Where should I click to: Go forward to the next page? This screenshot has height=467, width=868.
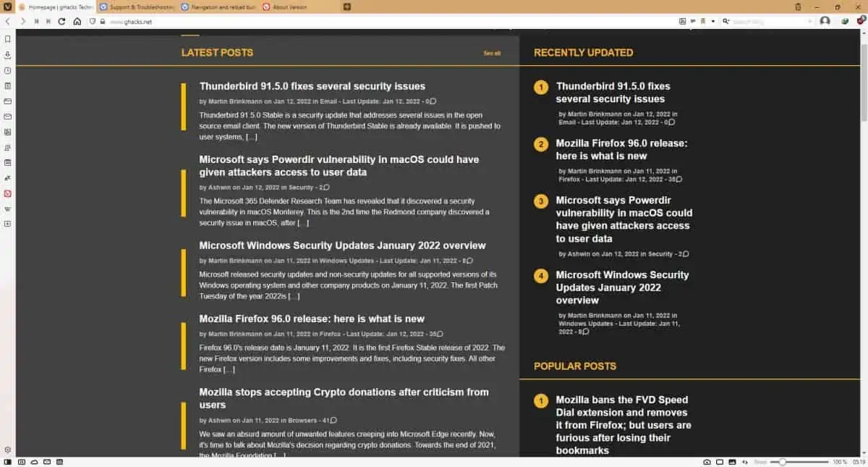coord(22,22)
